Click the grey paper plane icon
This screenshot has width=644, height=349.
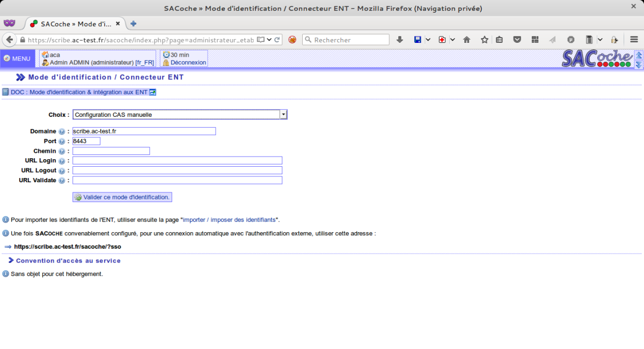pyautogui.click(x=553, y=40)
